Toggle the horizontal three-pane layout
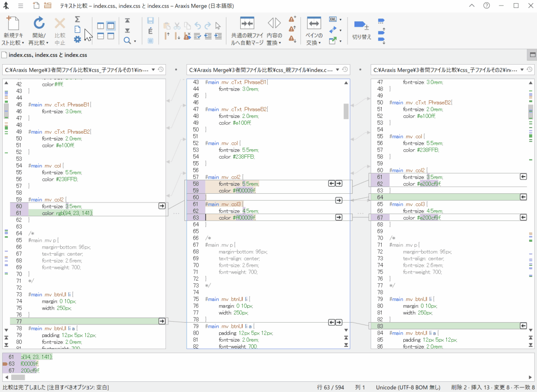Image resolution: width=537 pixels, height=392 pixels. [x=110, y=36]
